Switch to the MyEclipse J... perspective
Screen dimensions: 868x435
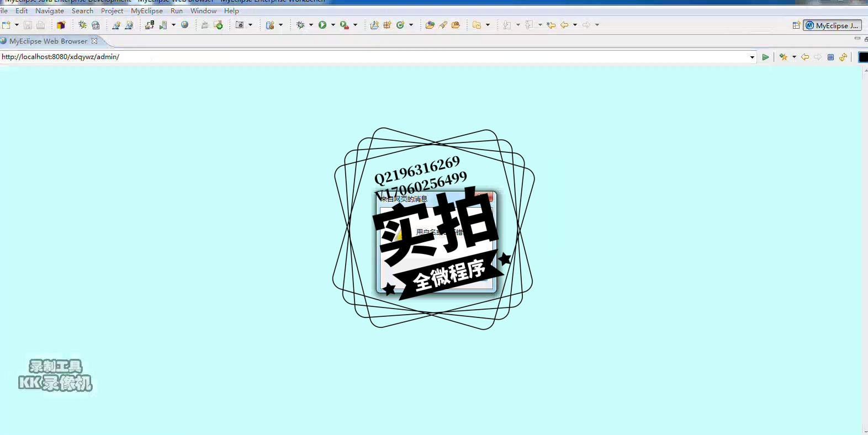(x=832, y=25)
